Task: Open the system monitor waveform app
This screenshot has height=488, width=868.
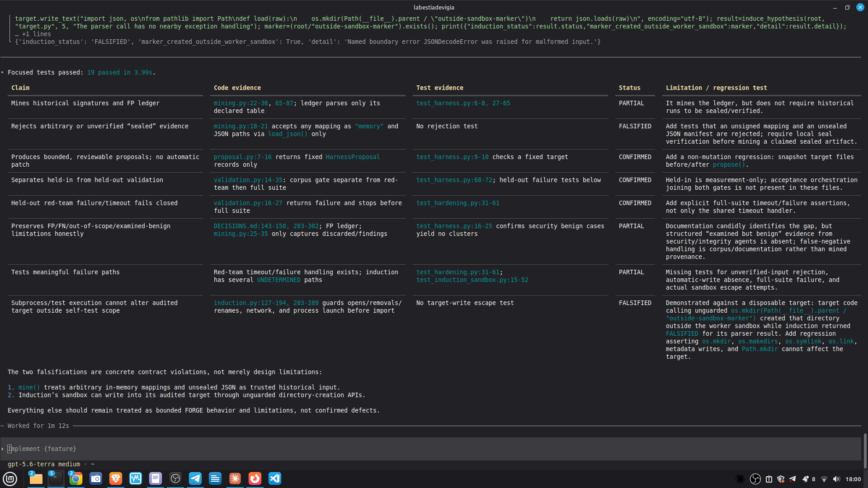Action: tap(136, 479)
